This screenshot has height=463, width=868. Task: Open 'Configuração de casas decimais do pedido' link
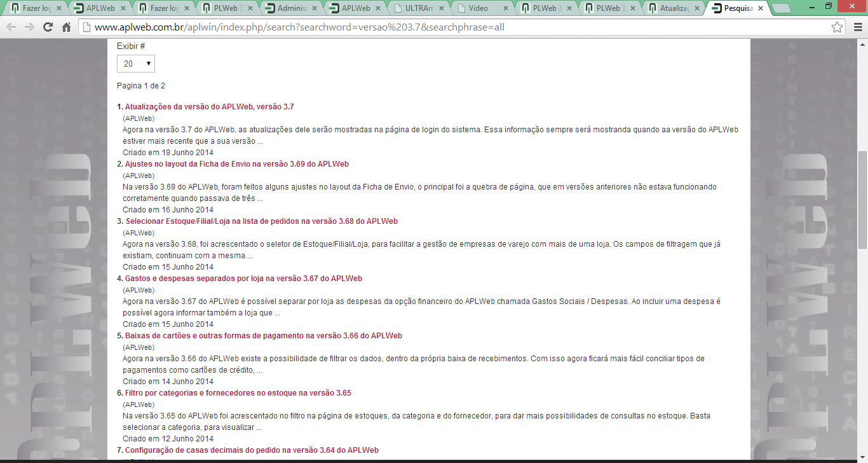[252, 450]
